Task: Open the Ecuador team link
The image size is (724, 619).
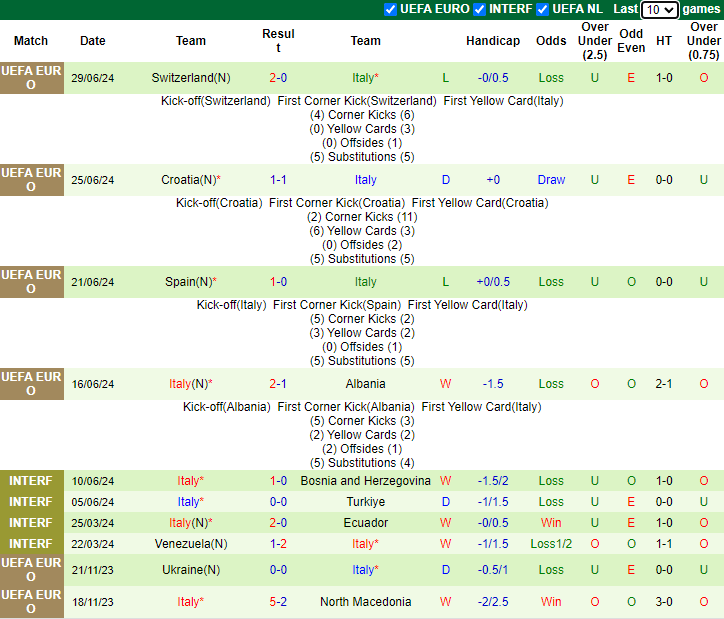Action: (x=365, y=523)
